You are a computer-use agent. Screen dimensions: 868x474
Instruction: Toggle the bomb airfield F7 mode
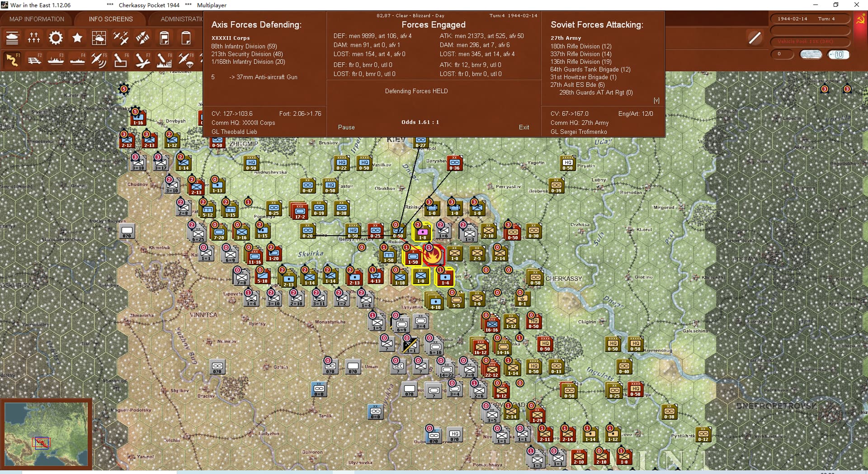click(142, 60)
